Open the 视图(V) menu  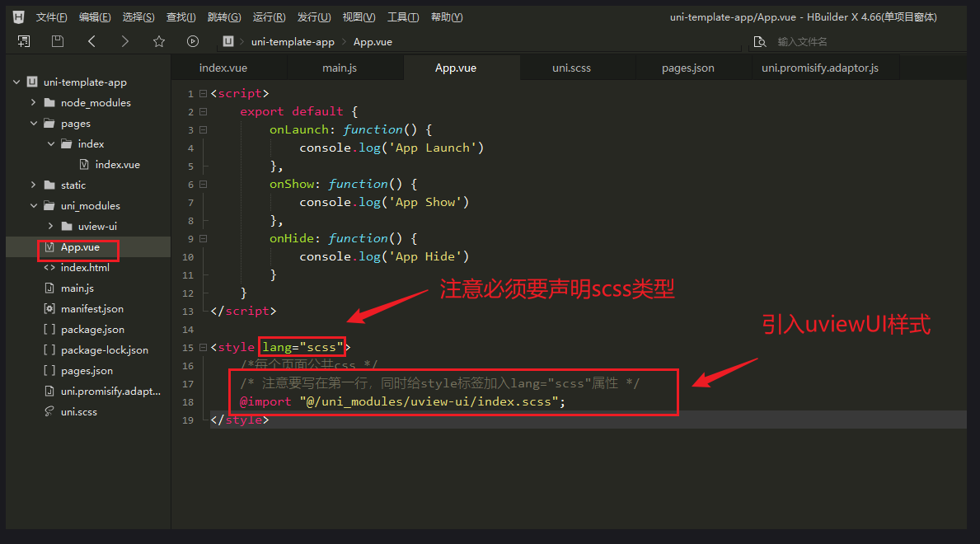pos(359,16)
